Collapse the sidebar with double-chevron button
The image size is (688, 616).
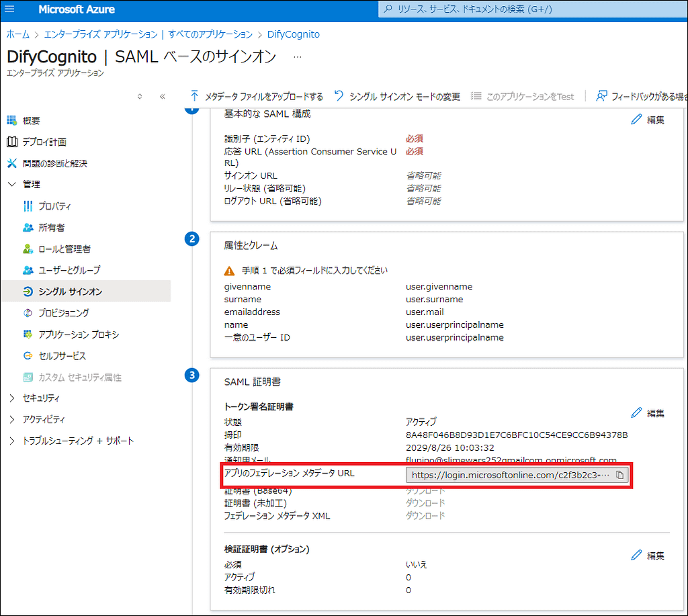[x=162, y=96]
